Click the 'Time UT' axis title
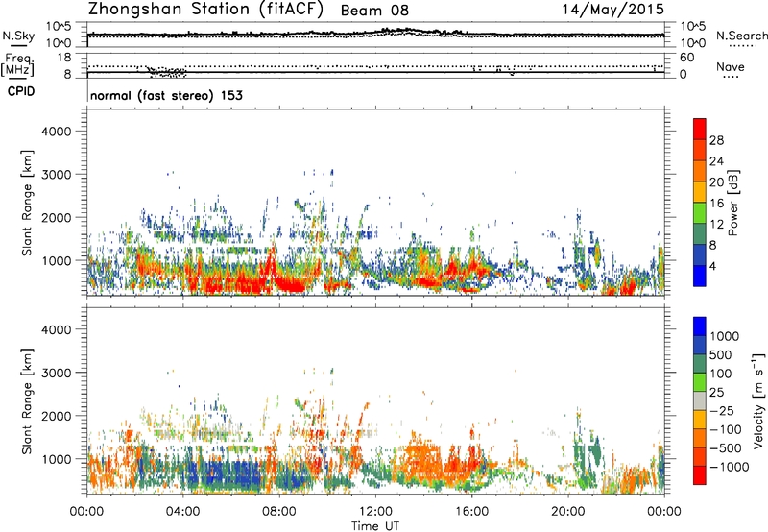This screenshot has width=768, height=532. click(375, 526)
